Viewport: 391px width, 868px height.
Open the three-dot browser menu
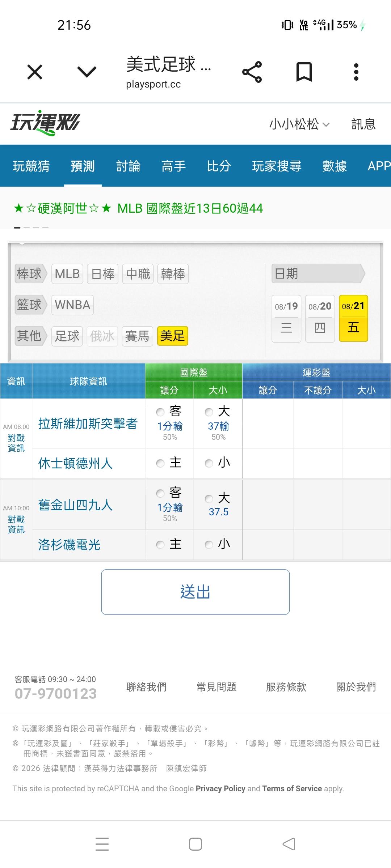pyautogui.click(x=356, y=72)
